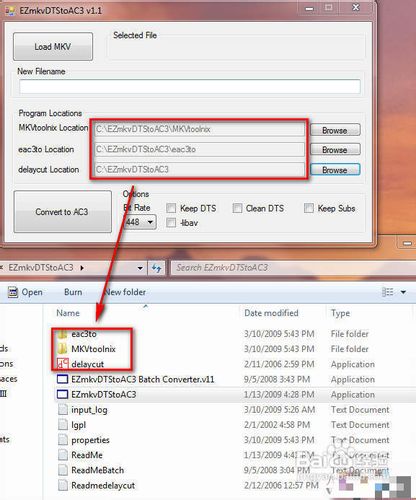The image size is (416, 500).
Task: Enable the Clean DTS checkbox
Action: tap(237, 208)
